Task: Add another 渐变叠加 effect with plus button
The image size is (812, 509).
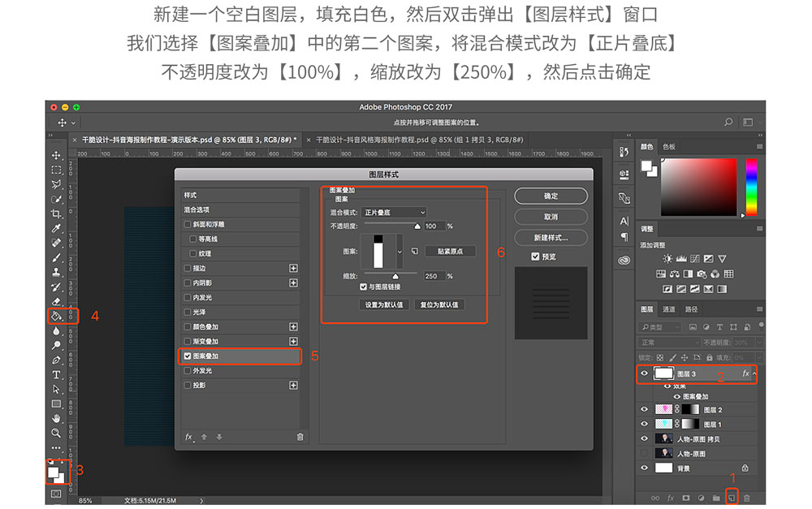Action: click(x=294, y=341)
